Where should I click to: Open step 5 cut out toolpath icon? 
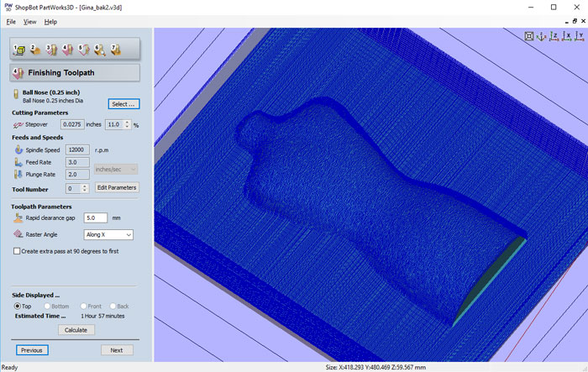click(84, 50)
